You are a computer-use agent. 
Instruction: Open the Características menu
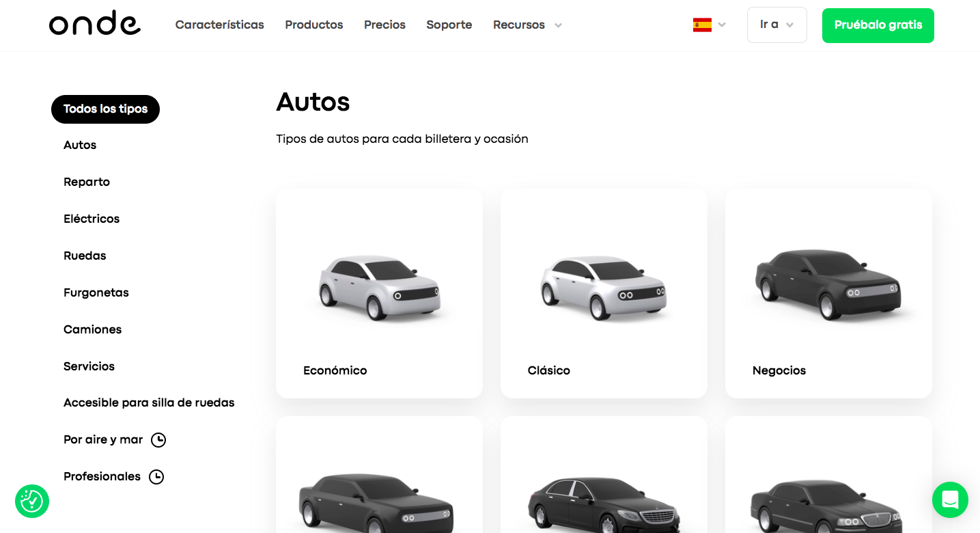[219, 25]
